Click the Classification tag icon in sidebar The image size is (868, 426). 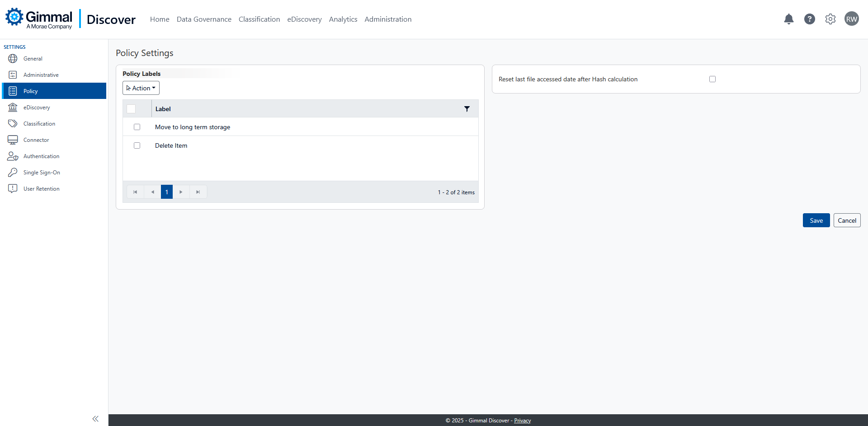[12, 123]
